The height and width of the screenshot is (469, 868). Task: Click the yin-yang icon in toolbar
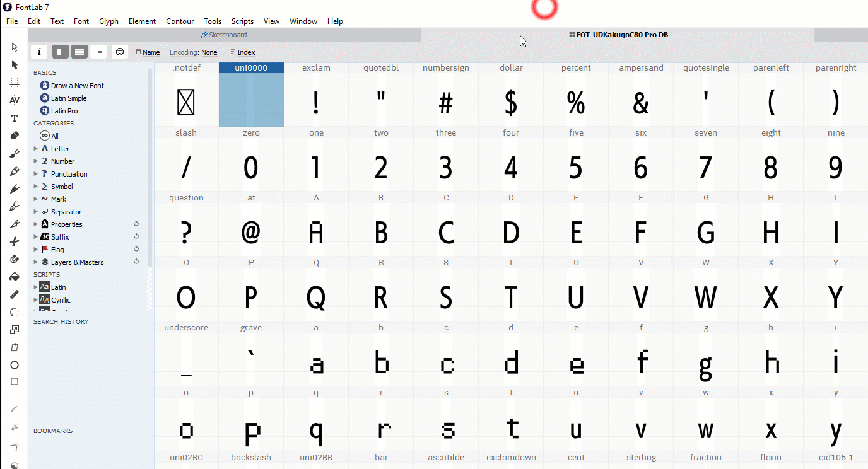[15, 465]
